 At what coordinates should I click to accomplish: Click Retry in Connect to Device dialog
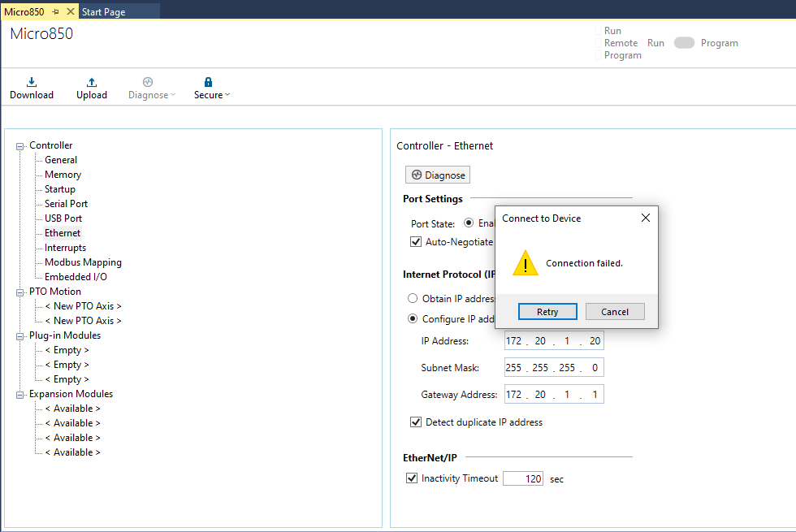547,312
